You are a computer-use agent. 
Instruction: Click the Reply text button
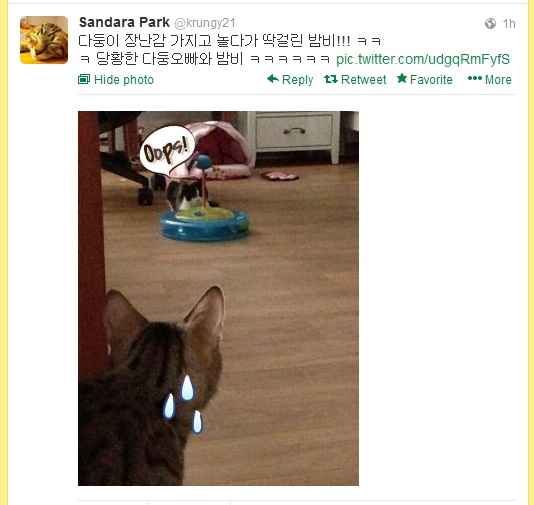click(x=297, y=80)
